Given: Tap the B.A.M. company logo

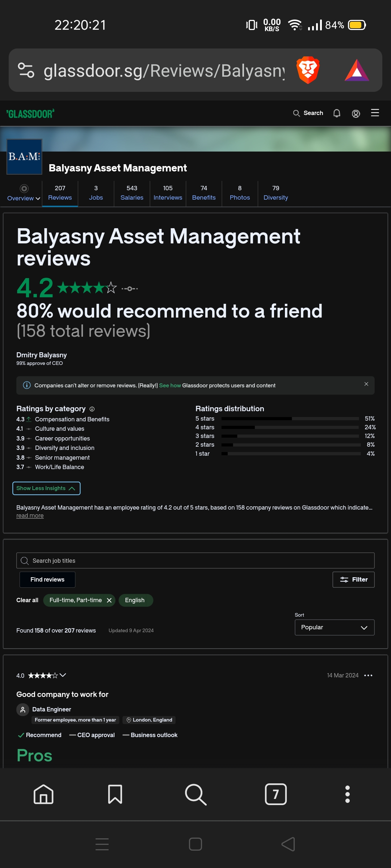Looking at the screenshot, I should coord(25,157).
